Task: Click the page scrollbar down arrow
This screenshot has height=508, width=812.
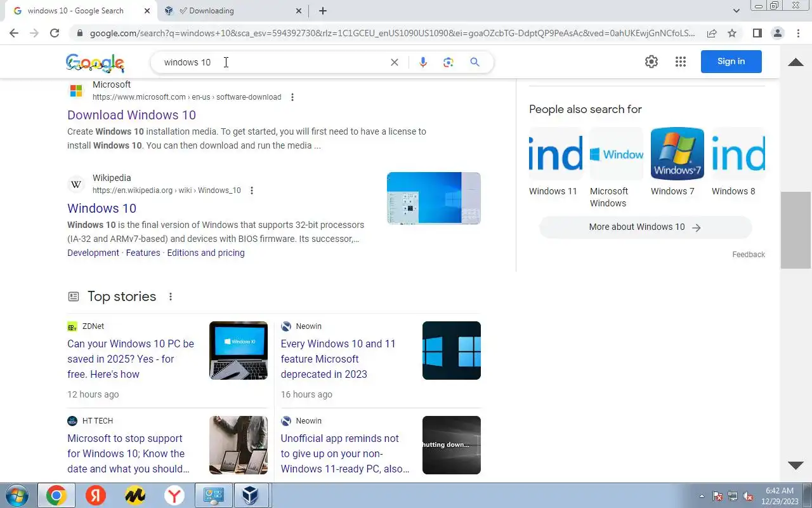Action: [796, 465]
